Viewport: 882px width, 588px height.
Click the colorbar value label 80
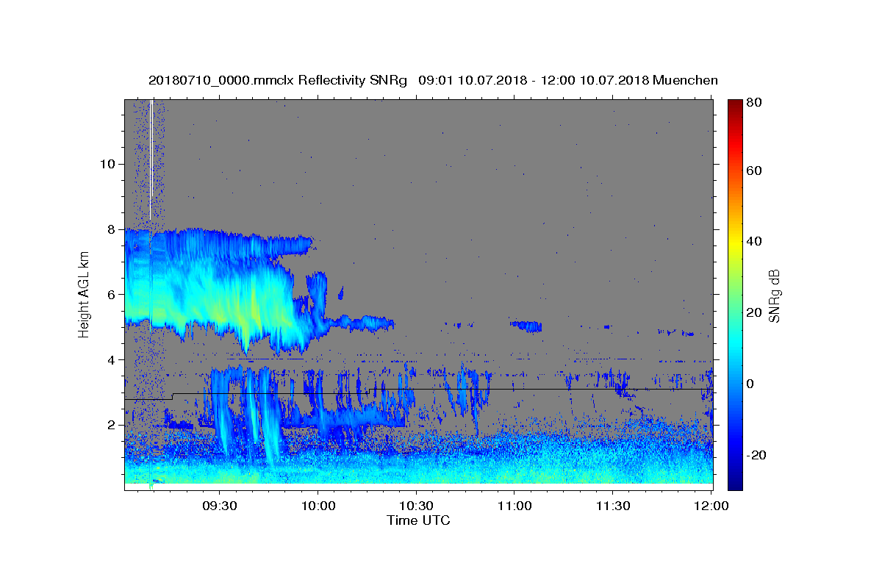tap(754, 102)
